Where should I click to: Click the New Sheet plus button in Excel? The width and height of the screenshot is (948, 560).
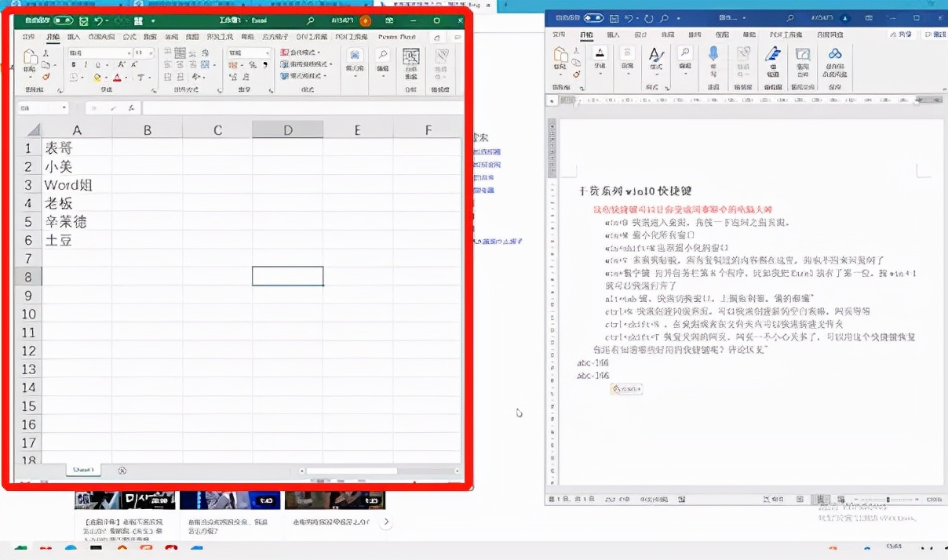[122, 470]
